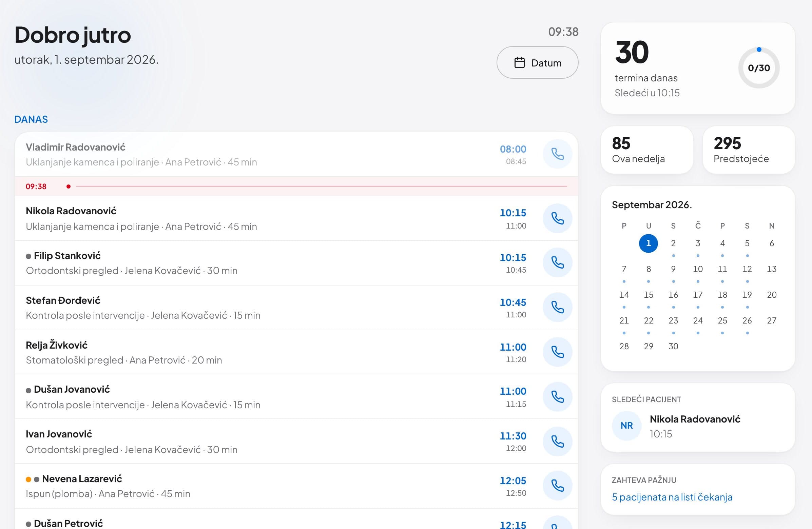Click the ZAHTEVA PAŽNJU heading
The height and width of the screenshot is (529, 812).
pyautogui.click(x=644, y=480)
